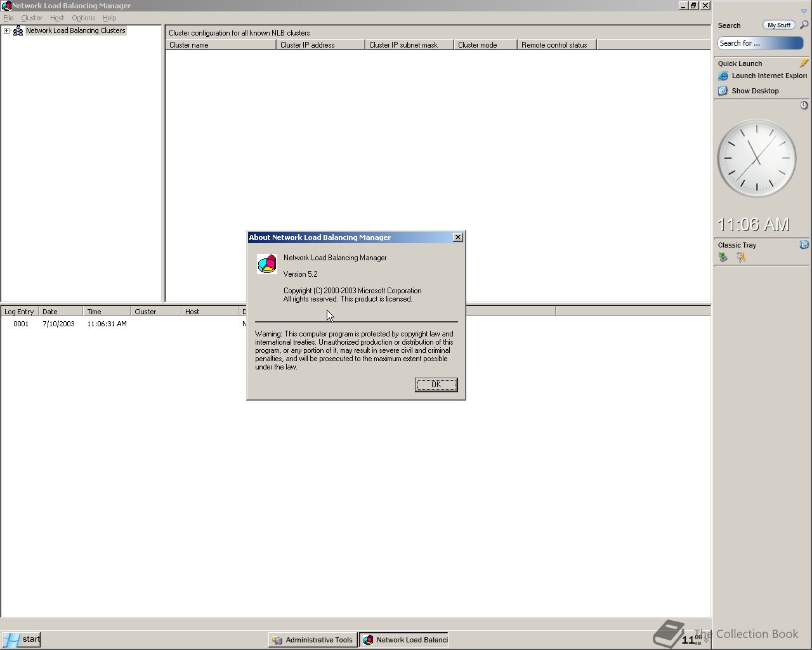Open the Help menu
The width and height of the screenshot is (812, 650).
(x=109, y=18)
